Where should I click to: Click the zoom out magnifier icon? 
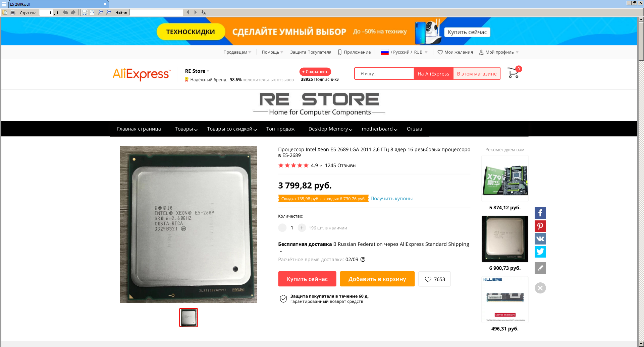click(100, 12)
